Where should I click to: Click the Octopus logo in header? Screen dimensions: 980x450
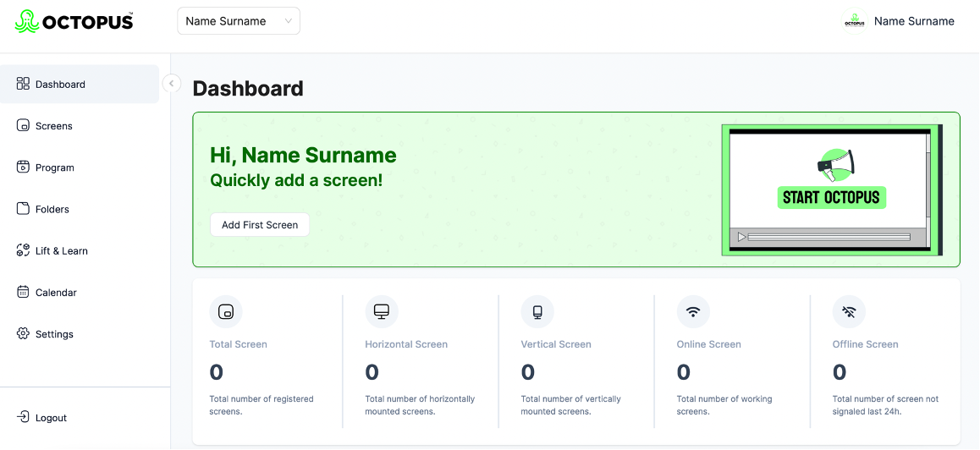[74, 22]
